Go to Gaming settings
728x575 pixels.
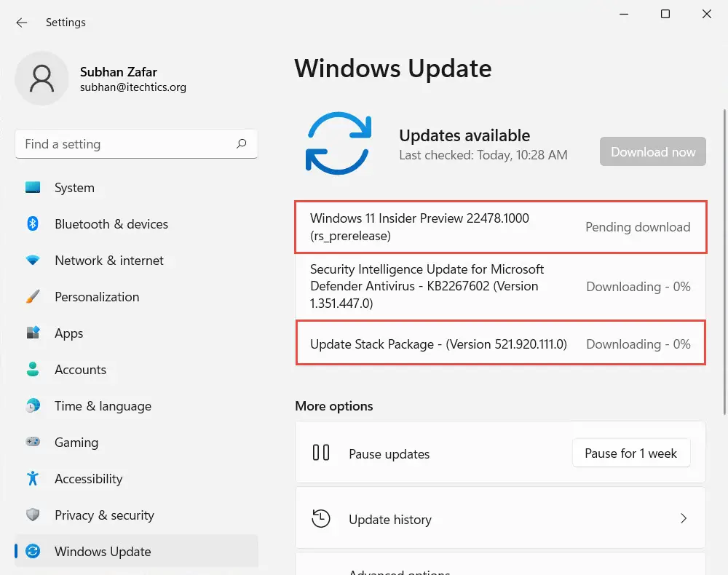click(x=136, y=442)
